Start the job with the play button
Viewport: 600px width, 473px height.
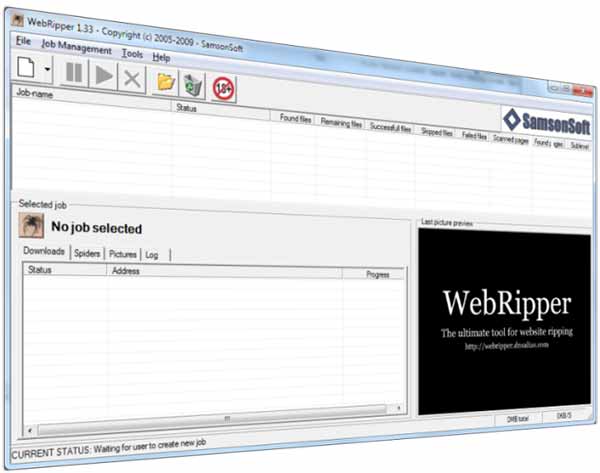click(104, 75)
